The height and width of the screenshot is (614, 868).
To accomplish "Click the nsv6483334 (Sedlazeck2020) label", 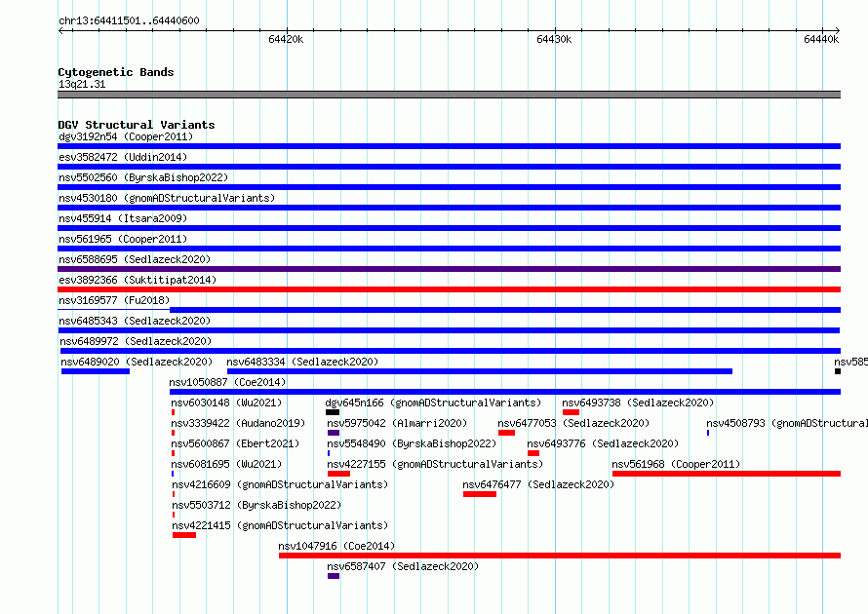I will [x=302, y=362].
